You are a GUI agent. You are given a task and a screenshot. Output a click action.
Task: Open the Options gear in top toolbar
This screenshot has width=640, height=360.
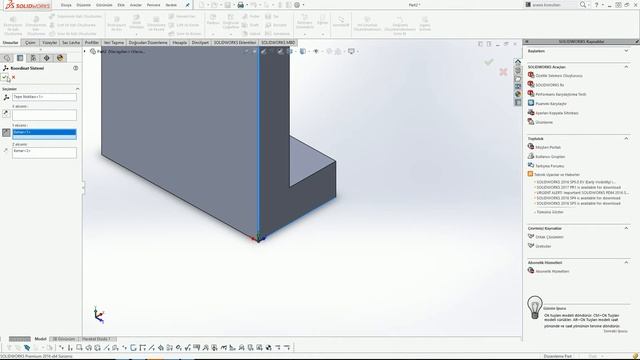coord(297,5)
